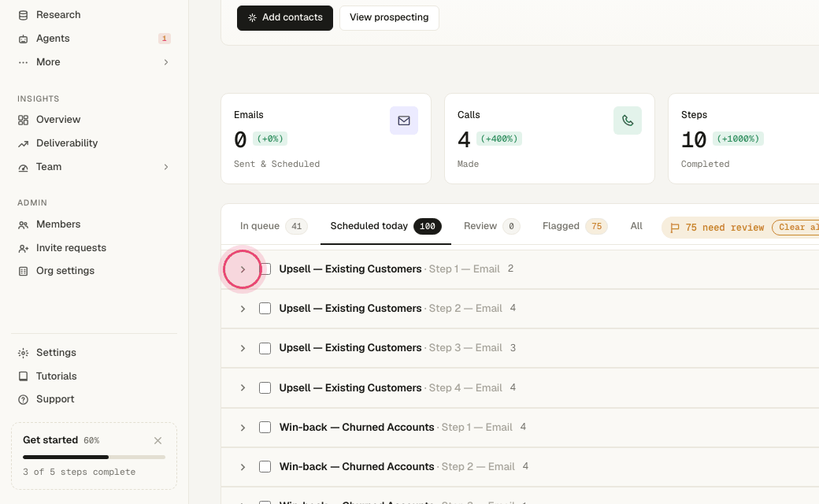Click Upsell Existing Customers Step 3 title
The height and width of the screenshot is (504, 819).
click(350, 348)
